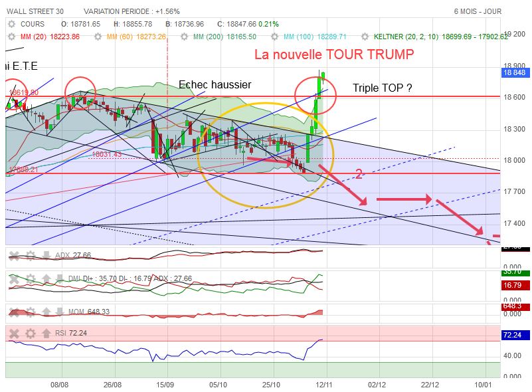Open settings gear for MM (60)

tap(98, 37)
